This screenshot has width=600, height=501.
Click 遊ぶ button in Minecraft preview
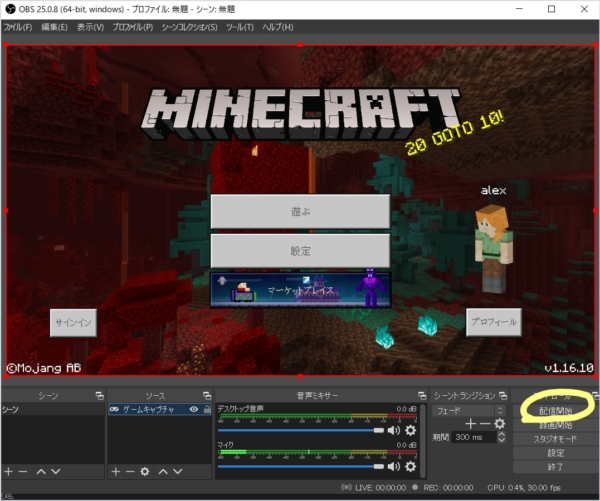(x=300, y=211)
